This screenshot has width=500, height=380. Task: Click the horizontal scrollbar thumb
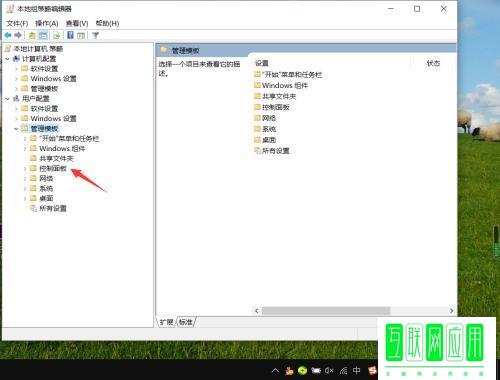point(326,311)
